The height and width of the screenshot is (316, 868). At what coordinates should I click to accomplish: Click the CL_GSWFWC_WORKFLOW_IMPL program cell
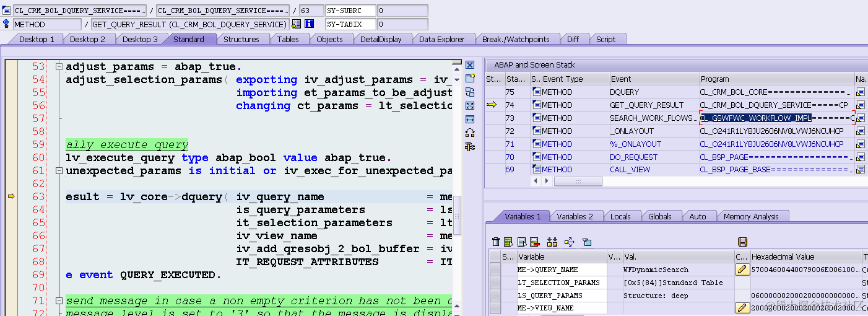click(x=776, y=118)
